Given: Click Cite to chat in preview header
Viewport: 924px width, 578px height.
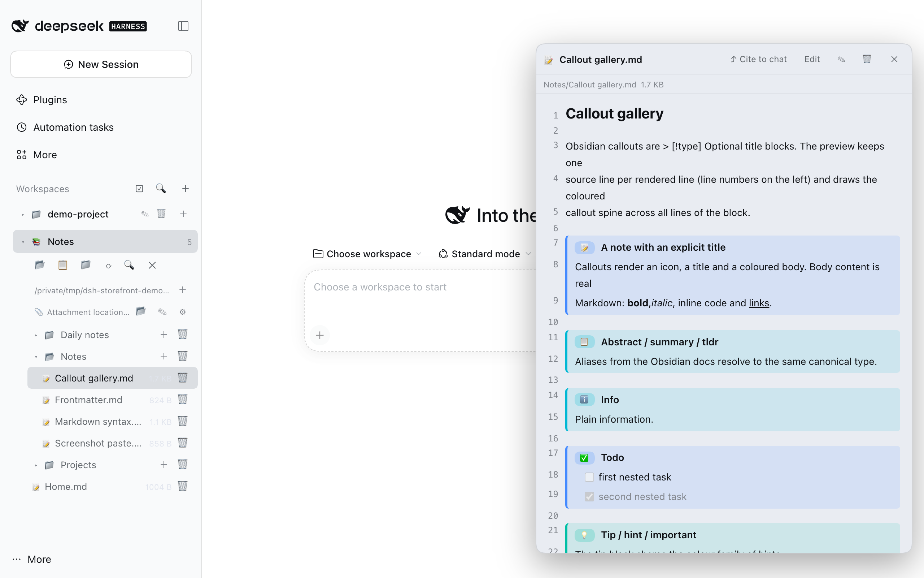Looking at the screenshot, I should [759, 59].
